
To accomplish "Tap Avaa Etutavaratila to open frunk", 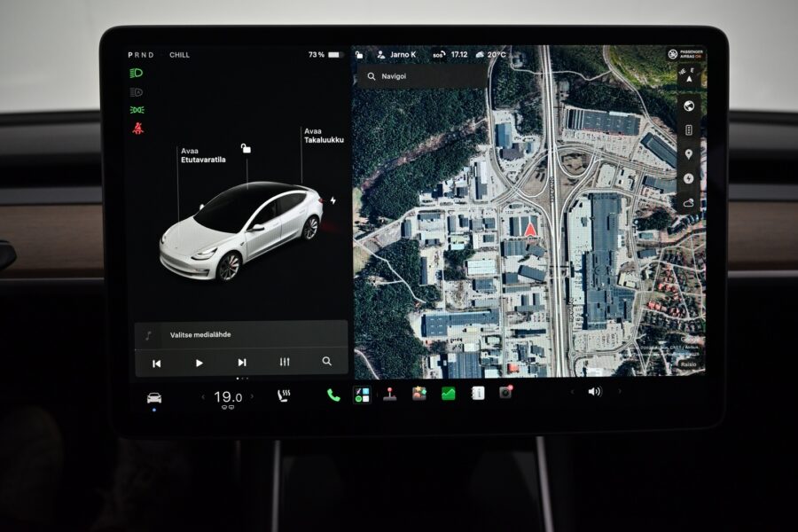I will pos(203,155).
